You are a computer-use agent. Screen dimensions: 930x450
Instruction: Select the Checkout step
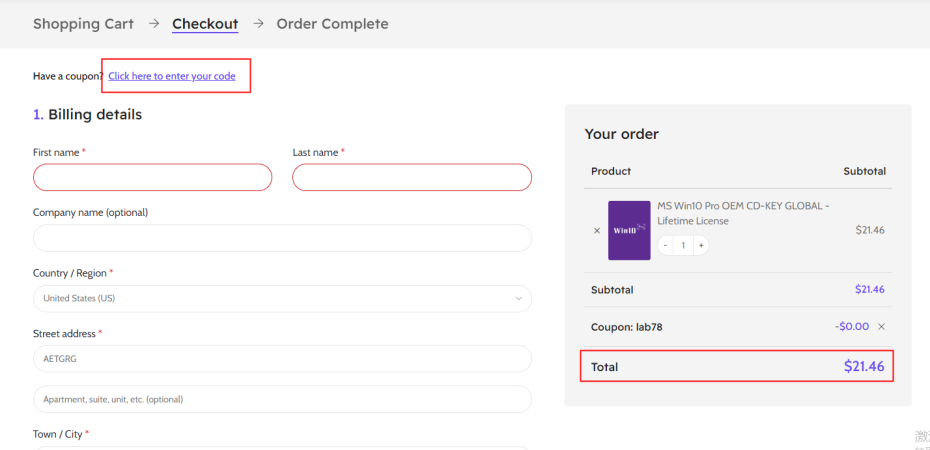click(205, 24)
